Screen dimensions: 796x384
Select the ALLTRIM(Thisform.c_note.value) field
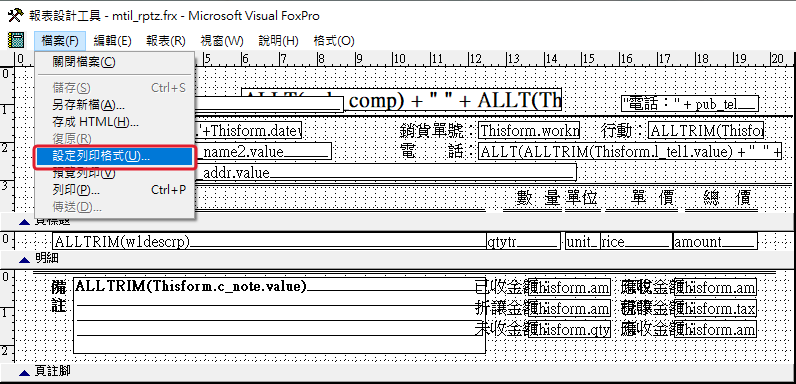click(x=279, y=315)
